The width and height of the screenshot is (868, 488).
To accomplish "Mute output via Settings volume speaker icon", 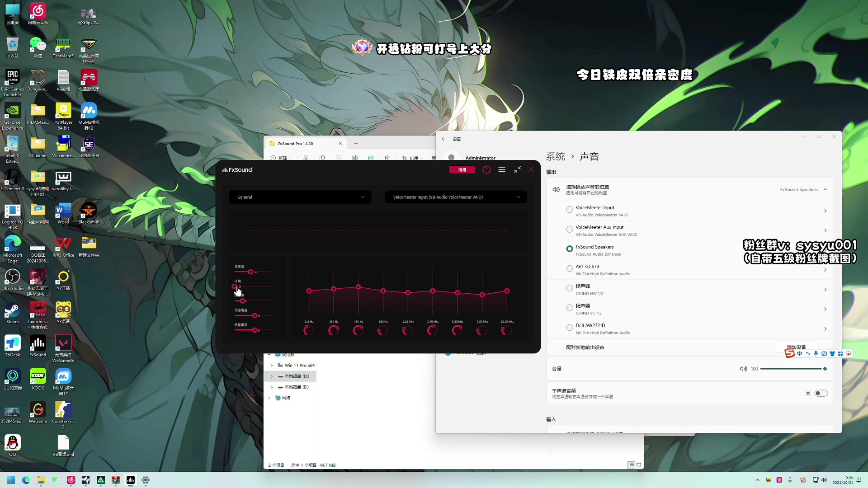I will coord(743,369).
